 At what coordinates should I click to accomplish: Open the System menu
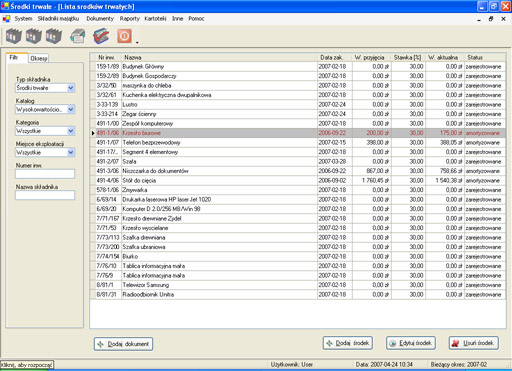23,19
